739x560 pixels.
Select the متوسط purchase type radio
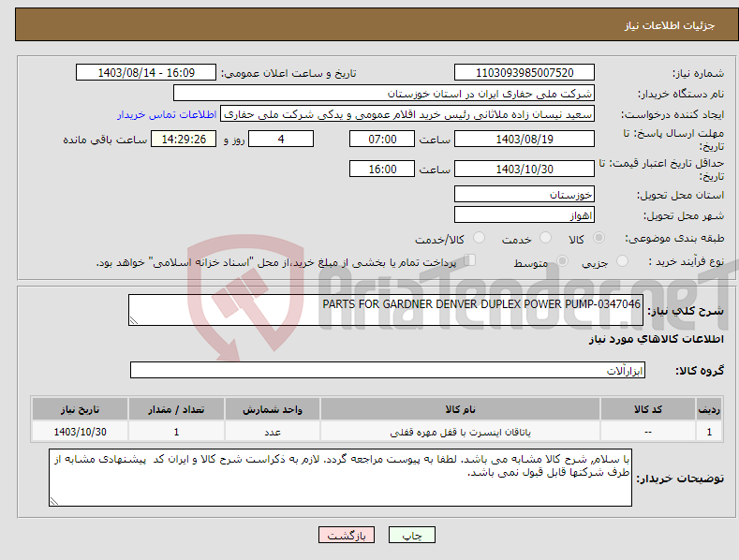pyautogui.click(x=562, y=261)
